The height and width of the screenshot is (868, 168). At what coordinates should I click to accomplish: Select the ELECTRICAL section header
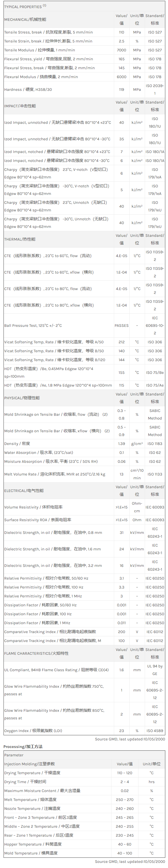[24, 491]
